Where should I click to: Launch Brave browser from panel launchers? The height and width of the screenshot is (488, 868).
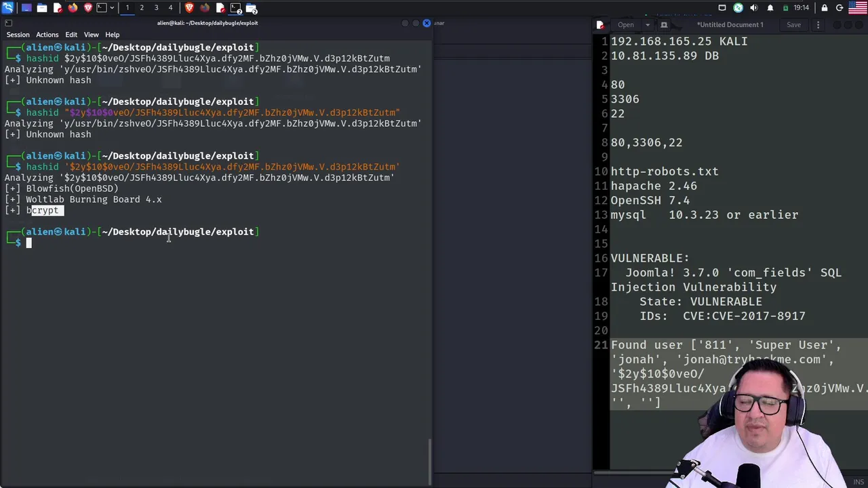88,8
